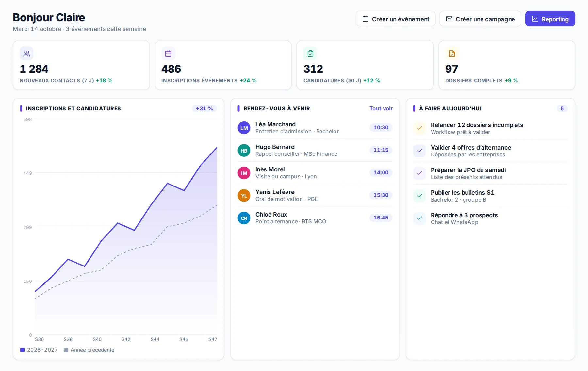This screenshot has width=588, height=371.
Task: Click the 10:30 time badge
Action: click(381, 128)
